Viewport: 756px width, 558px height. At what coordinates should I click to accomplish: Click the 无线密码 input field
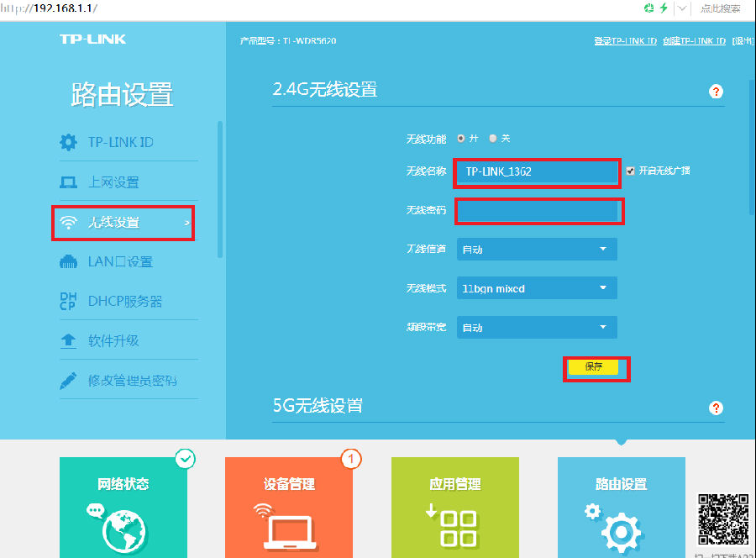click(538, 211)
